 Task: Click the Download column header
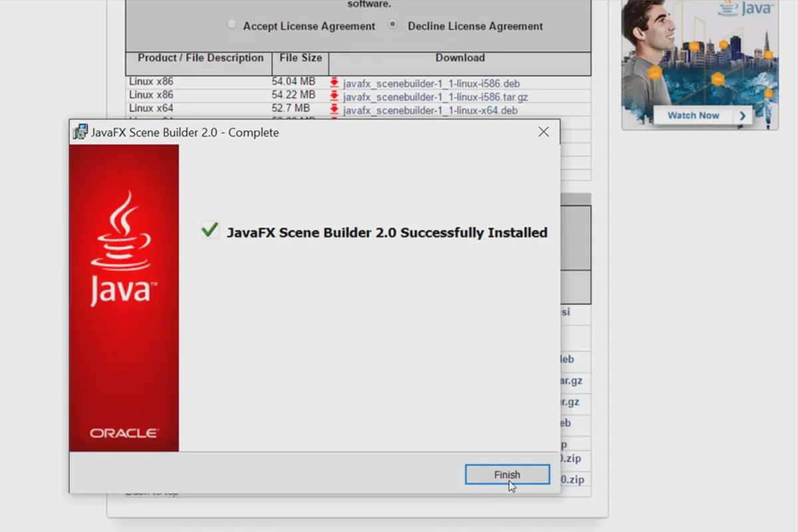pyautogui.click(x=460, y=63)
